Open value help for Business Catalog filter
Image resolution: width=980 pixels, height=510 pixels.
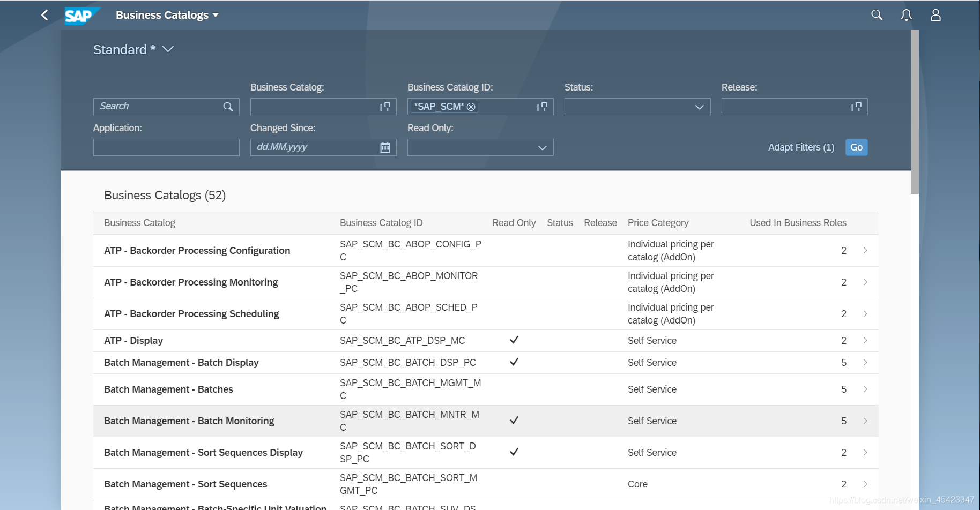pos(385,107)
